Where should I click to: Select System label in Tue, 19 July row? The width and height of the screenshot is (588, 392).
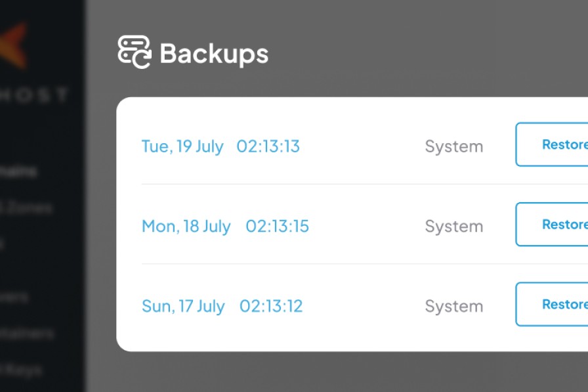453,146
